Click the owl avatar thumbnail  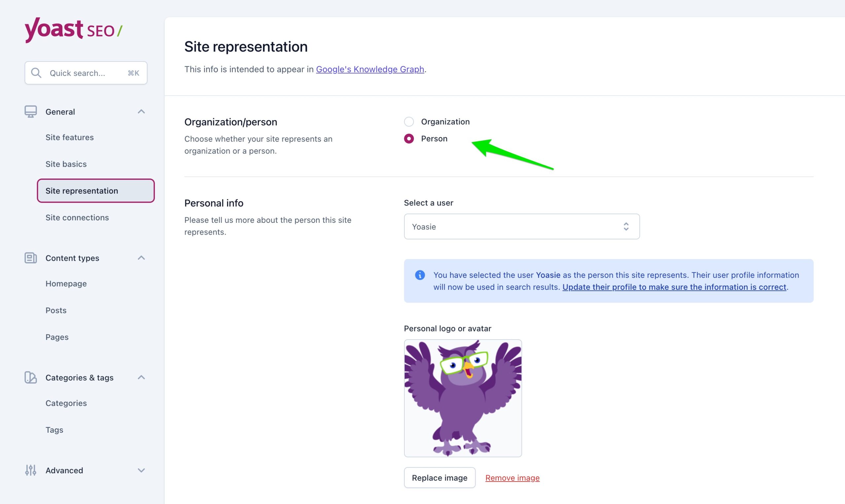pyautogui.click(x=463, y=398)
